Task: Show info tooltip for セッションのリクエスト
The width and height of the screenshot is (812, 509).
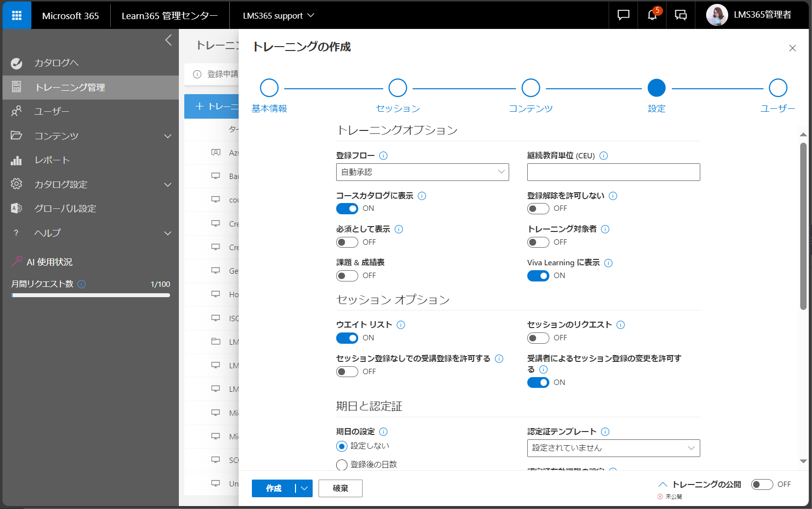Action: (x=621, y=325)
